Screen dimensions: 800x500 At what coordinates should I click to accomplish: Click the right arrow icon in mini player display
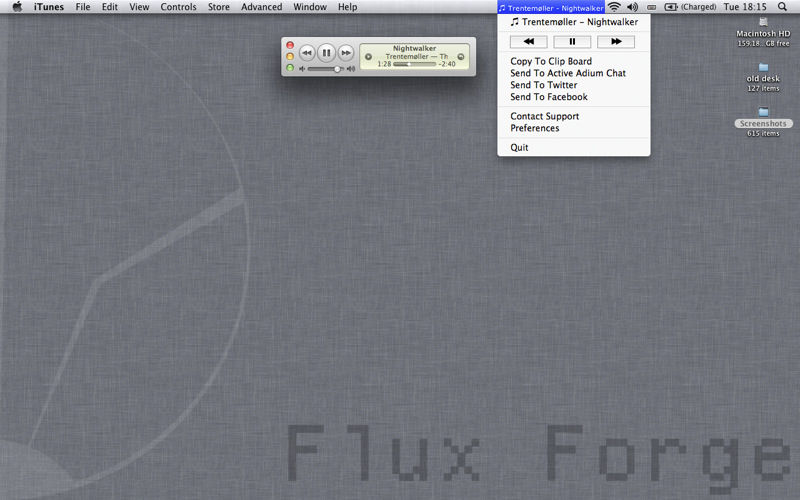(x=461, y=57)
